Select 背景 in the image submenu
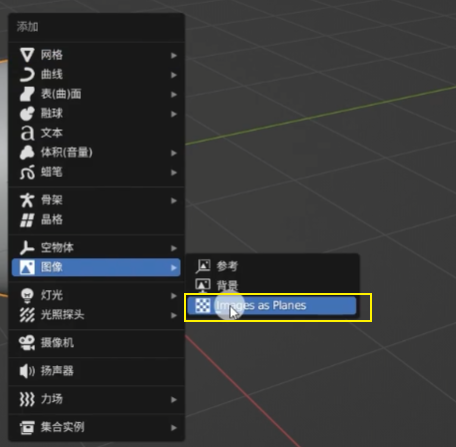 click(x=272, y=285)
